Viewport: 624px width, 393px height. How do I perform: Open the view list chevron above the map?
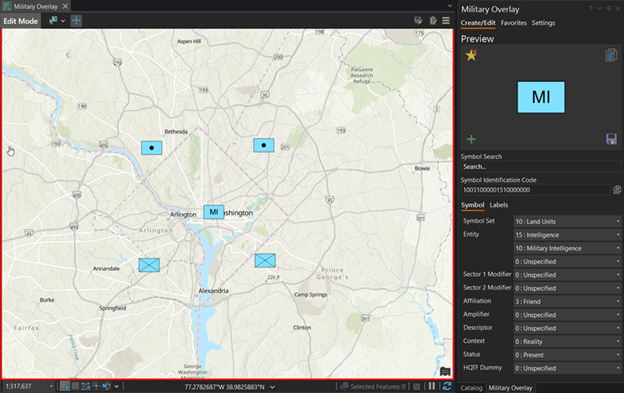[x=450, y=6]
